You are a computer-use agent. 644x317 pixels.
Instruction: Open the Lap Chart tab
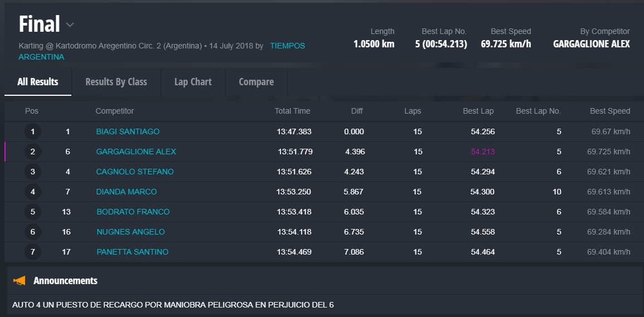[x=193, y=82]
